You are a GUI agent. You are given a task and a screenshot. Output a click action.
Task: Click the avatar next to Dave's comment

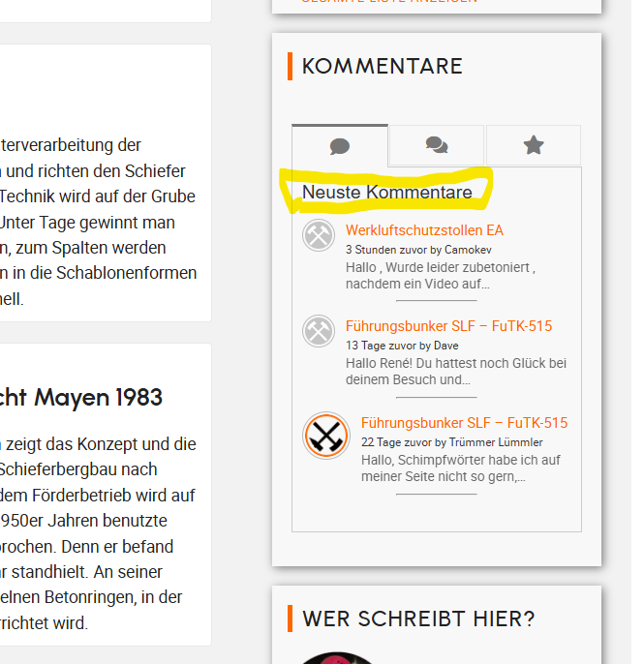coord(319,331)
